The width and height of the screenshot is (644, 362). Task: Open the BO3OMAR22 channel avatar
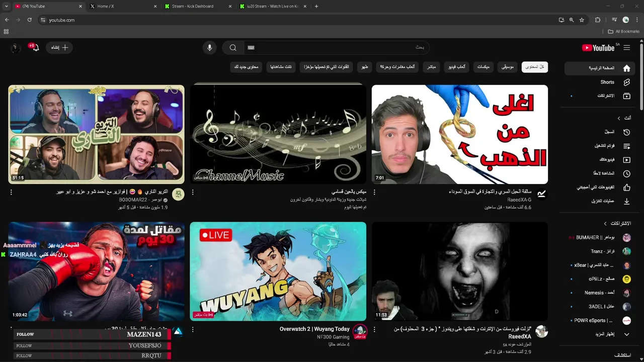178,195
